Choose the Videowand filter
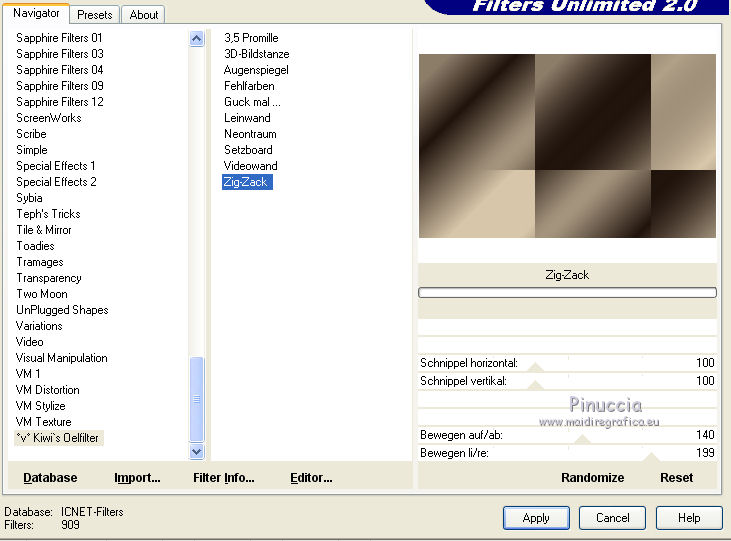Image resolution: width=731 pixels, height=541 pixels. click(250, 166)
